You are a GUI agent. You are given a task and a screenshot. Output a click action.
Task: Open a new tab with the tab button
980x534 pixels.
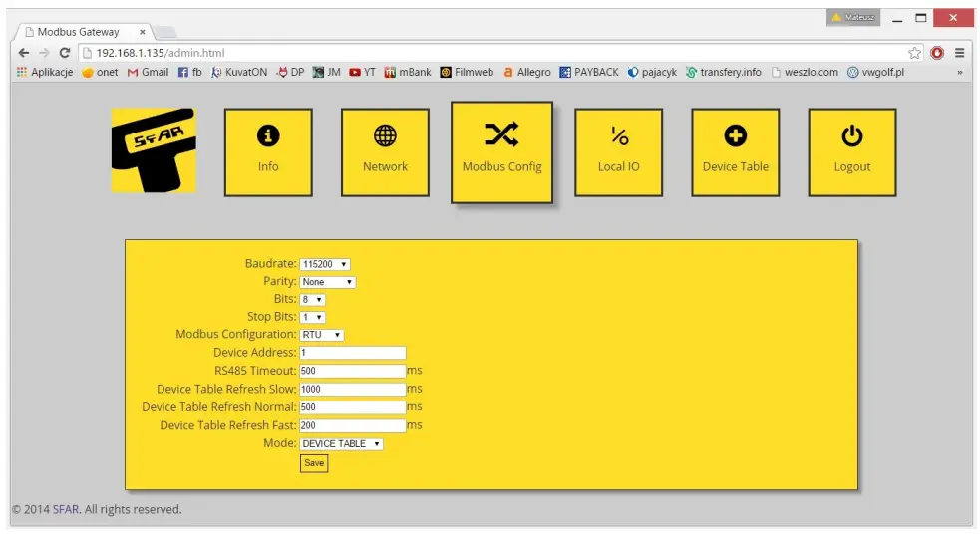pyautogui.click(x=165, y=32)
